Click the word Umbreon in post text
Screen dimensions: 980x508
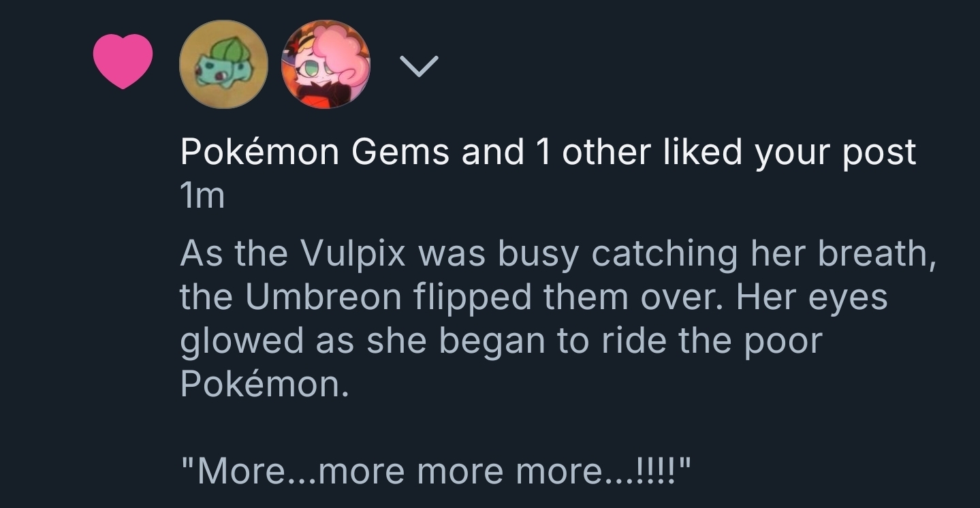324,297
